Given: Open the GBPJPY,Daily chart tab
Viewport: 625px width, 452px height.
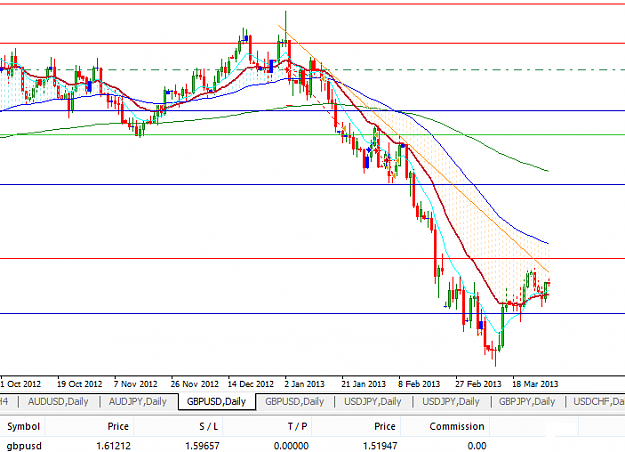Looking at the screenshot, I should coord(527,401).
